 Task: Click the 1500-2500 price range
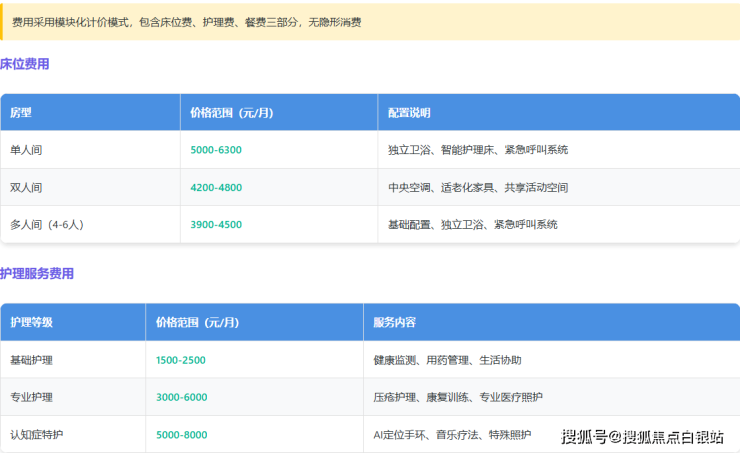182,360
